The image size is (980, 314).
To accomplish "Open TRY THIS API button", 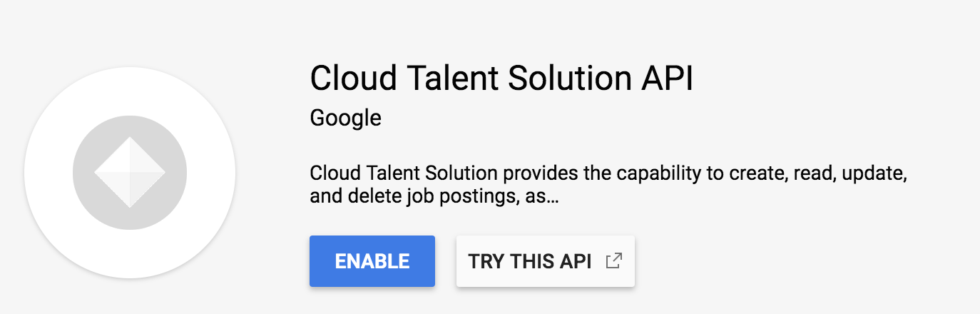I will (545, 261).
